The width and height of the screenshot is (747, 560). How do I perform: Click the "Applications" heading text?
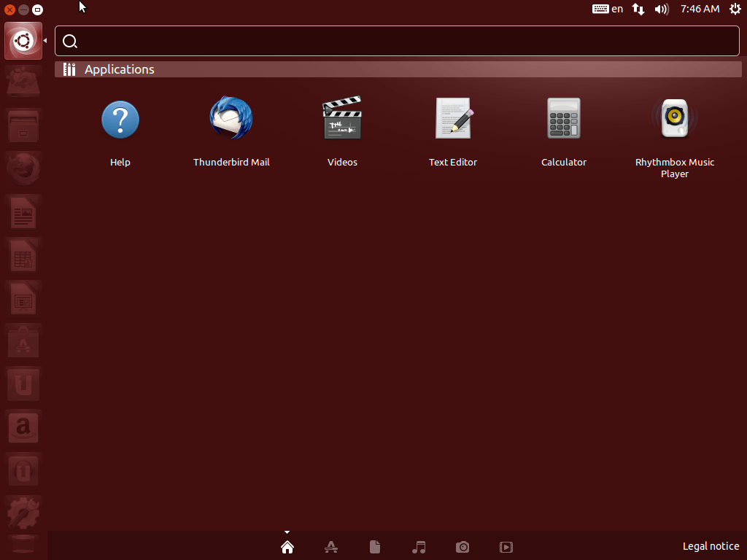(x=120, y=69)
